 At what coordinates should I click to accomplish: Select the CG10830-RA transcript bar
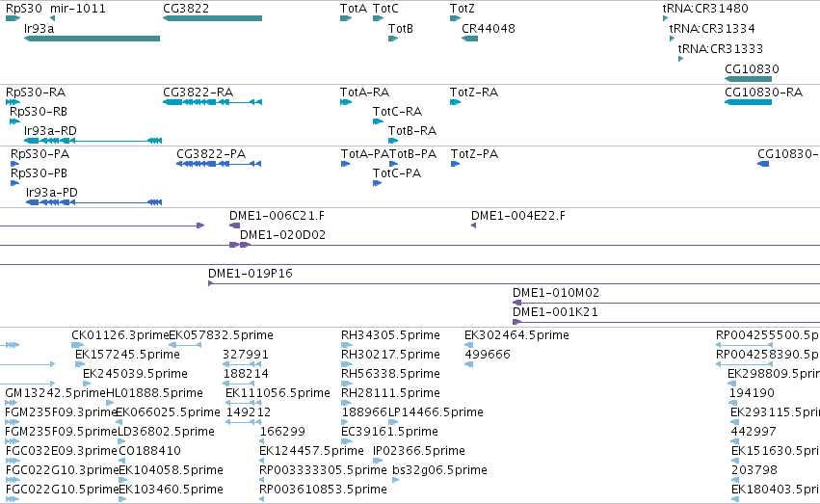(x=749, y=102)
